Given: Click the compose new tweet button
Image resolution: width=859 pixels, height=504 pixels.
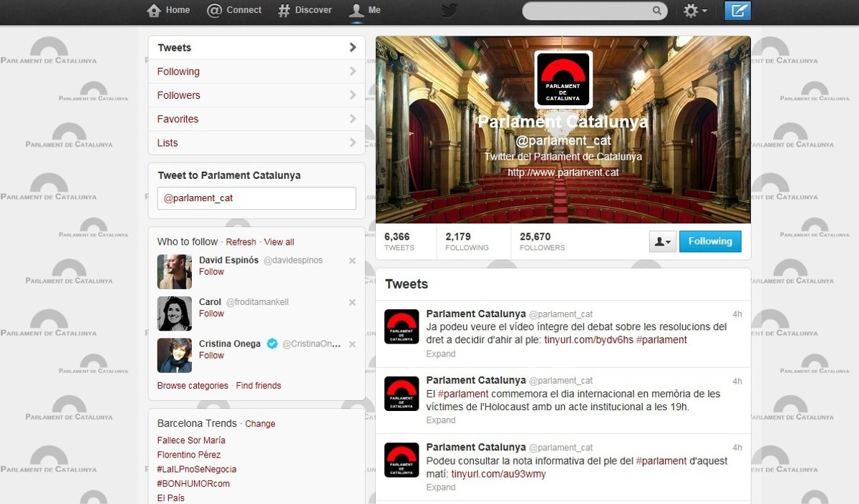Looking at the screenshot, I should pyautogui.click(x=737, y=11).
